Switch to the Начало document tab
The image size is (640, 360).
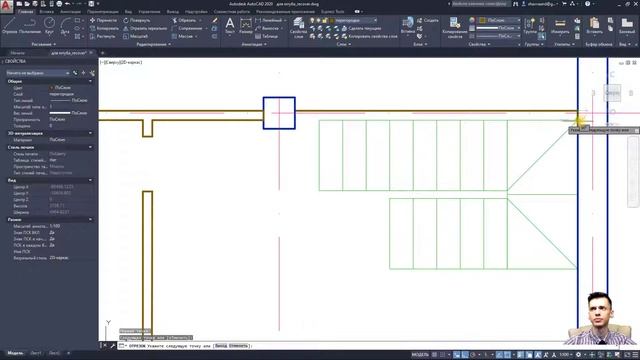tap(18, 53)
